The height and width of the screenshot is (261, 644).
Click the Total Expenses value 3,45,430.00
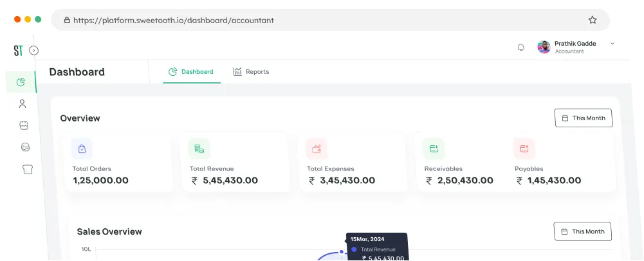pos(347,180)
